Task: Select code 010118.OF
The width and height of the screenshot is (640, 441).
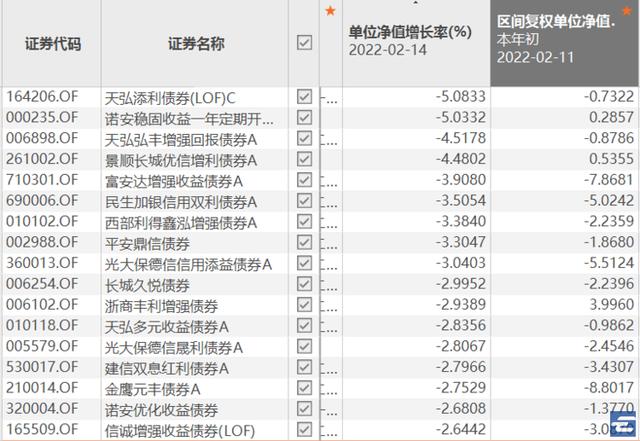Action: 42,325
